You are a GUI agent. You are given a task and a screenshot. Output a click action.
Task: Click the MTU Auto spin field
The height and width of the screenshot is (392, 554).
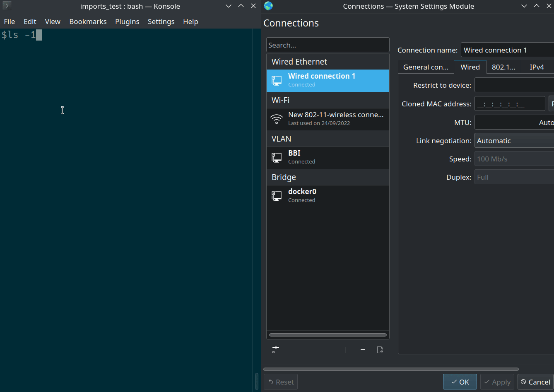coord(514,123)
